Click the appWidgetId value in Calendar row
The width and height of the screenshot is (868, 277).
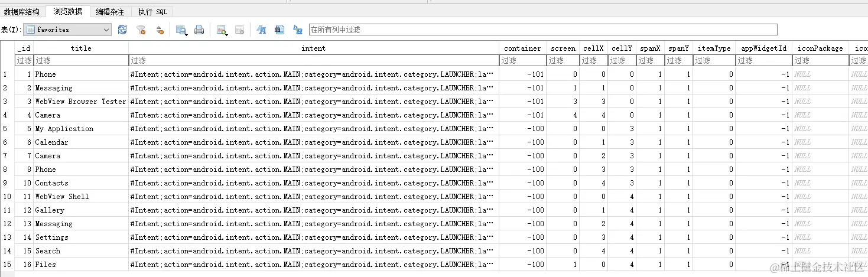click(763, 142)
